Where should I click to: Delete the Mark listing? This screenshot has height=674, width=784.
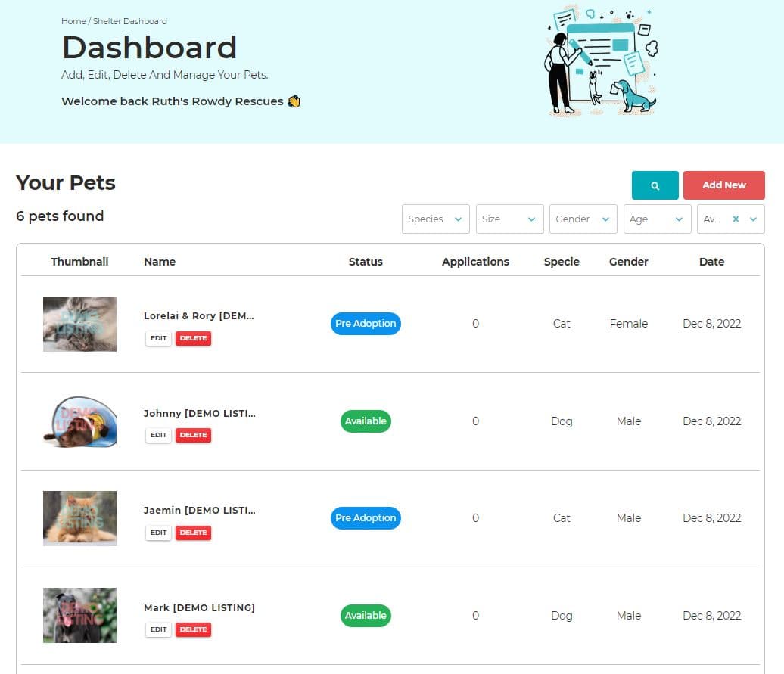193,629
